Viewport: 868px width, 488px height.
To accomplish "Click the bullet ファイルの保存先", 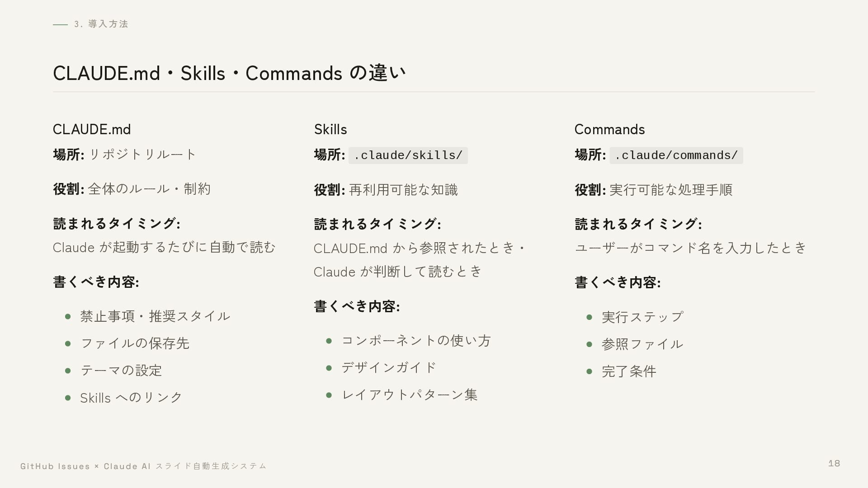I will [x=135, y=343].
